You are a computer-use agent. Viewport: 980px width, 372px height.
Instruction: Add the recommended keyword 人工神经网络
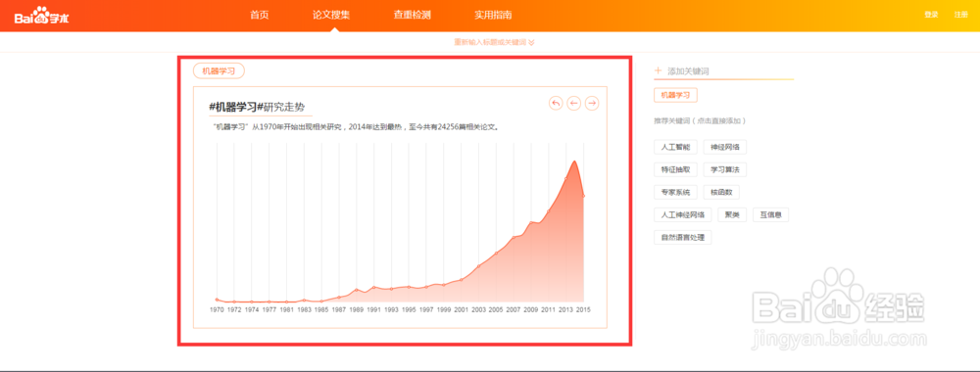pyautogui.click(x=682, y=214)
